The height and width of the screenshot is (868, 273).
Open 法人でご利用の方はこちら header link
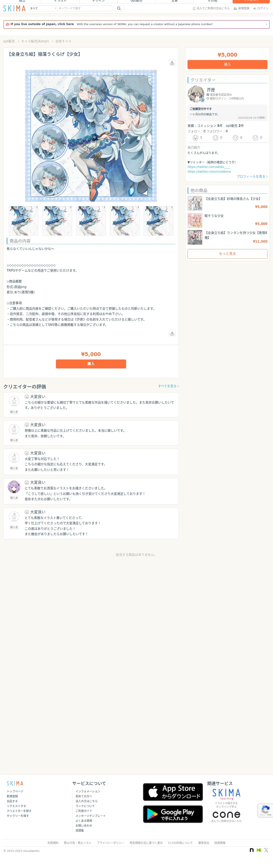tap(211, 9)
